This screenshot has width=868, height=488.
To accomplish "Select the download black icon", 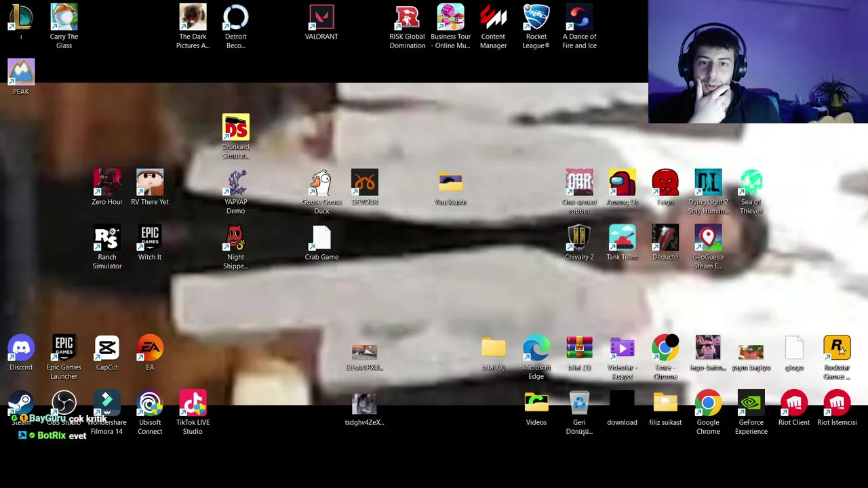I will (623, 408).
